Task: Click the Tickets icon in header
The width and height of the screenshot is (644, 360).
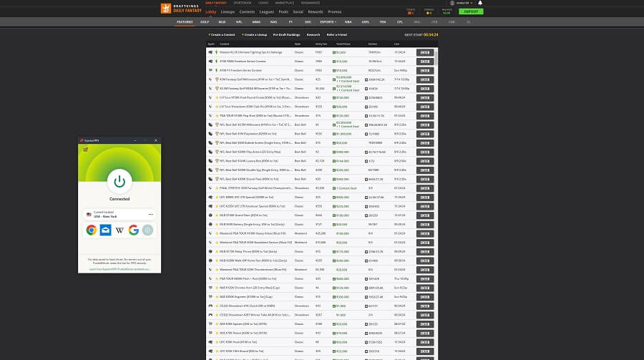Action: (x=409, y=13)
